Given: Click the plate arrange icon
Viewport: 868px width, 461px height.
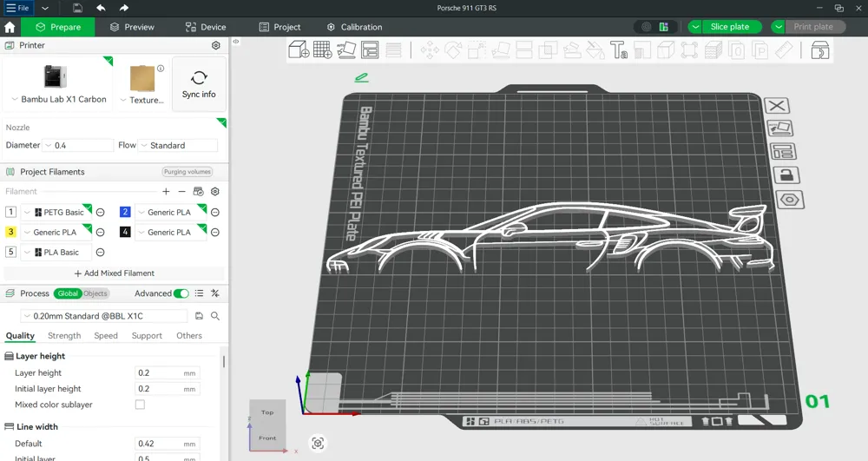Looking at the screenshot, I should coord(783,152).
